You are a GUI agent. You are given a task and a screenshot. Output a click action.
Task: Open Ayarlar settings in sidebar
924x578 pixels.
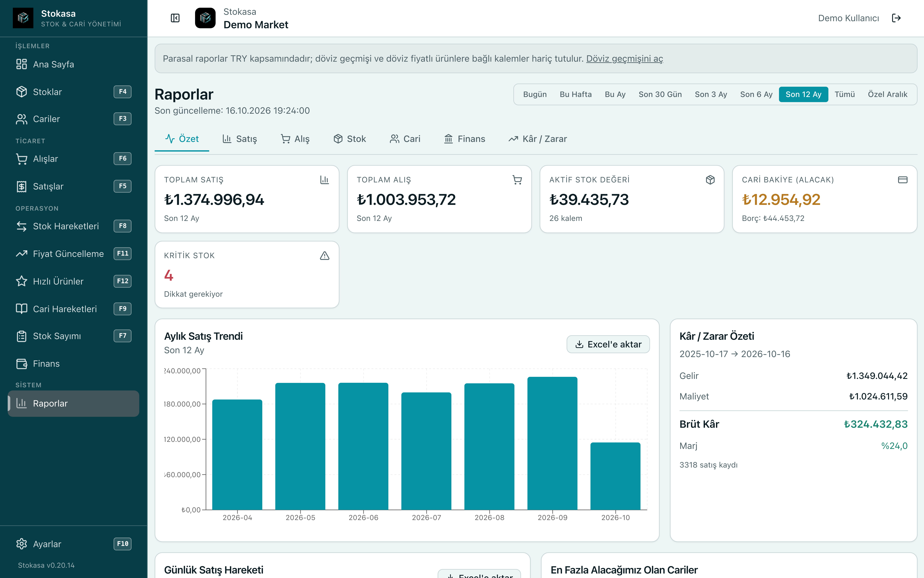73,544
